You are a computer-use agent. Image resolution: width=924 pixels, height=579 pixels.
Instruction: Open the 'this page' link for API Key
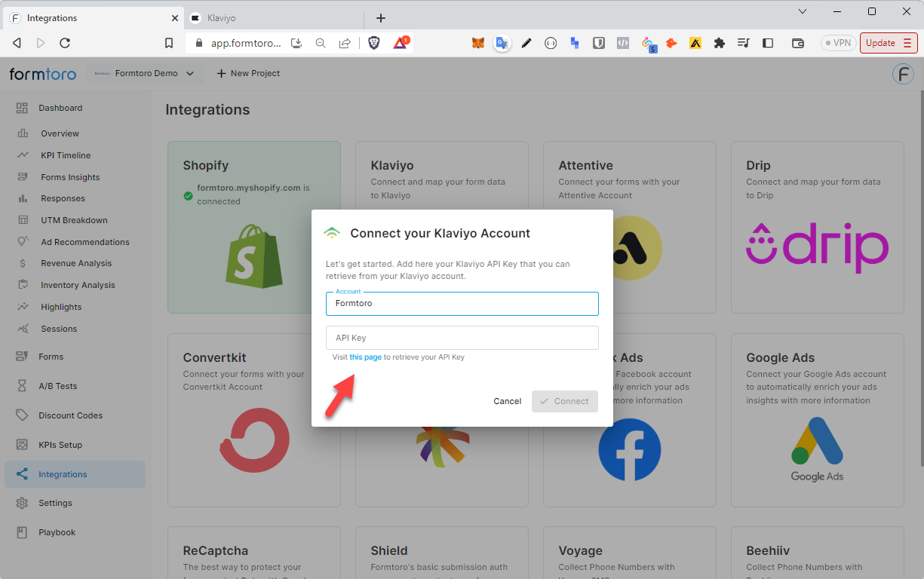click(x=366, y=357)
